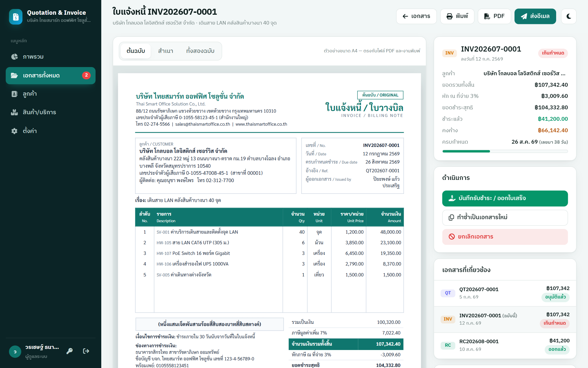Image resolution: width=588 pixels, height=368 pixels.
Task: Click the logout icon
Action: (86, 351)
